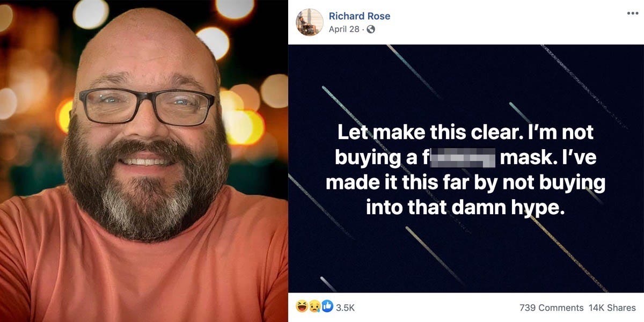
Task: Open the 14K Shares link
Action: (x=612, y=308)
